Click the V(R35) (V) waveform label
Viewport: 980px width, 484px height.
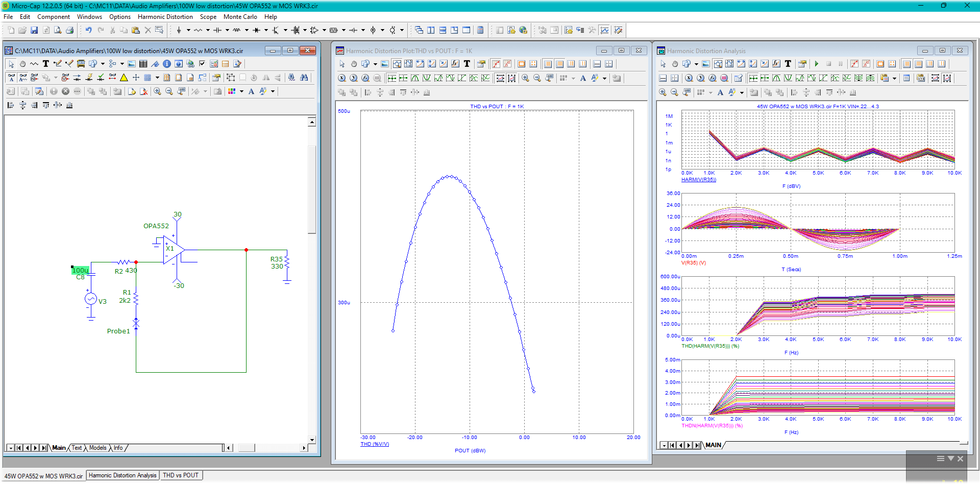694,263
